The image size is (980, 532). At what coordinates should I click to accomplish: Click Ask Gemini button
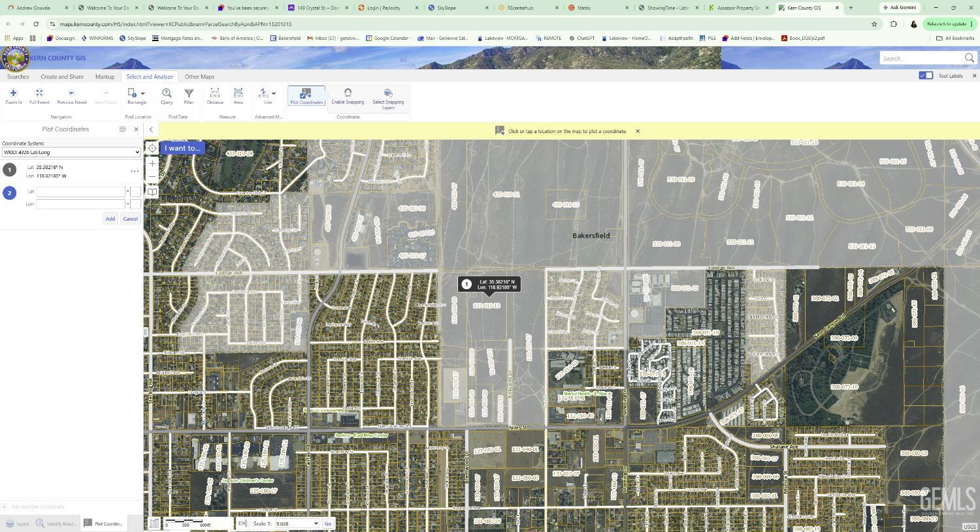pyautogui.click(x=899, y=7)
